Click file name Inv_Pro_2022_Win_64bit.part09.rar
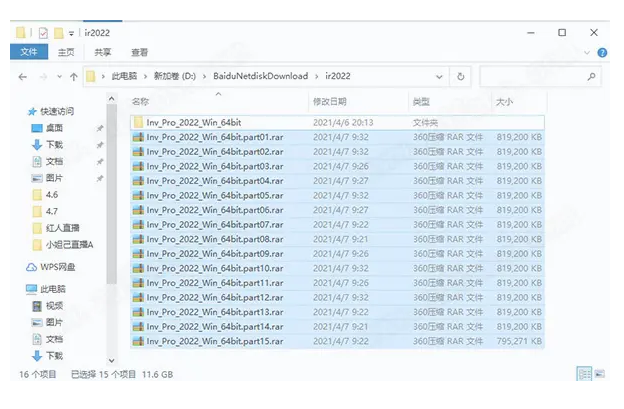 [x=215, y=254]
